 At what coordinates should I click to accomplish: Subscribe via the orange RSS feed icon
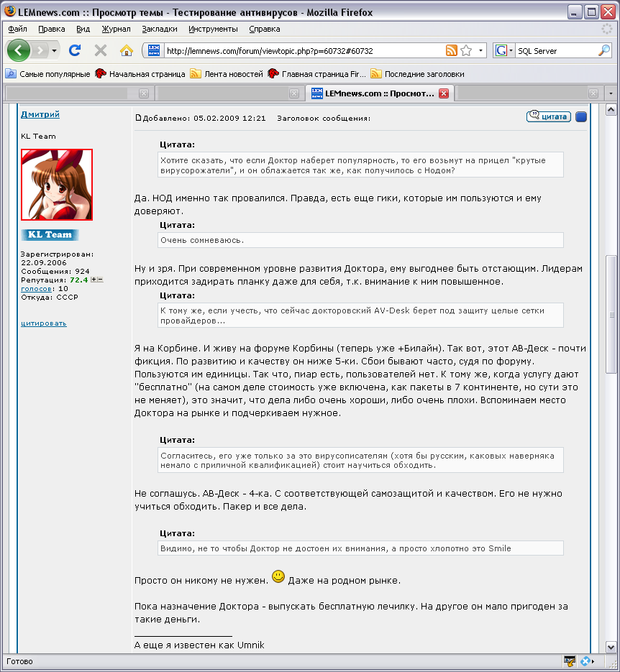click(451, 50)
